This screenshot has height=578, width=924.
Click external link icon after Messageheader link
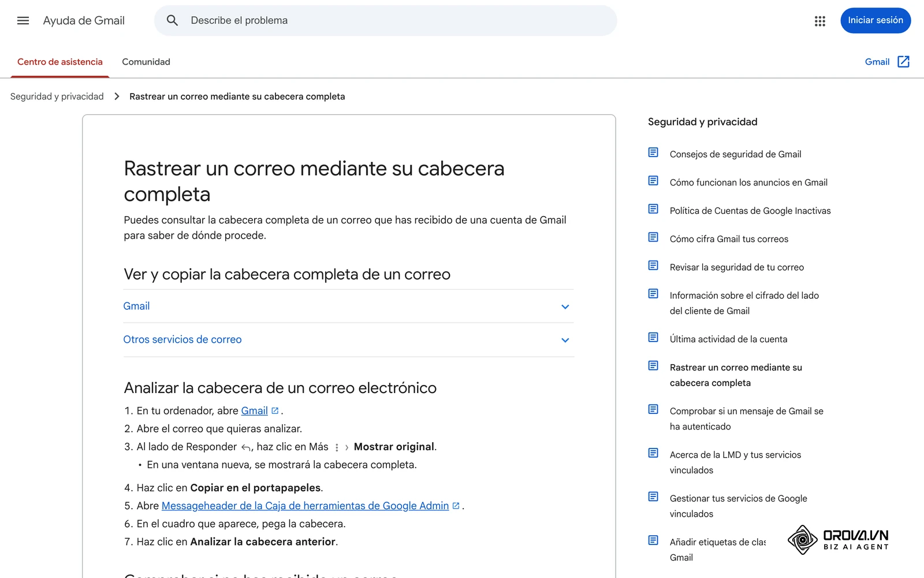point(456,506)
